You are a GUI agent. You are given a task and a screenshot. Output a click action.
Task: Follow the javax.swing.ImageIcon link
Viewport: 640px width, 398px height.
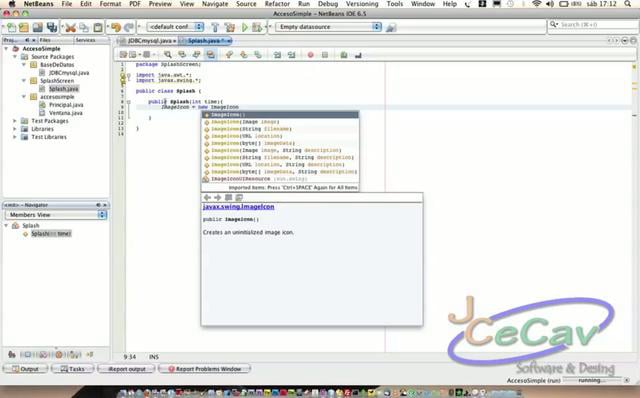(x=238, y=207)
